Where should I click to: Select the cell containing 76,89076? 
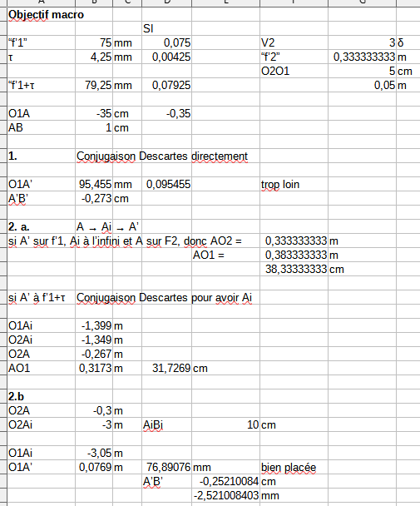[166, 467]
